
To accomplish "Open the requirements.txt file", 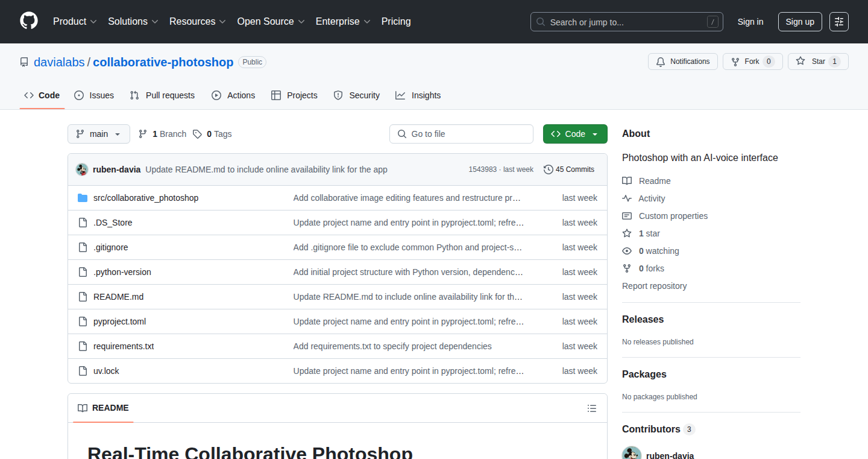I will point(124,346).
